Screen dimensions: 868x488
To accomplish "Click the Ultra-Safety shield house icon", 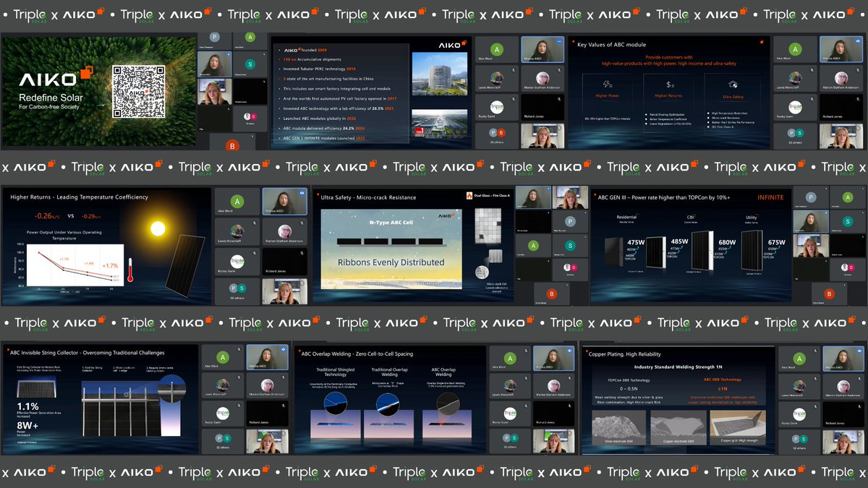I will tap(734, 83).
